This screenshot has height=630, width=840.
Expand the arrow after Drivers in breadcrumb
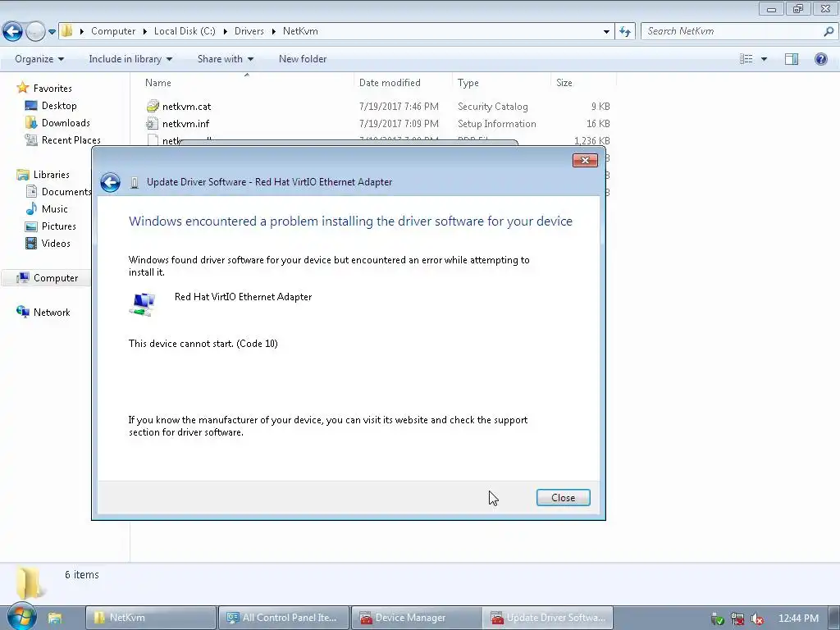273,32
